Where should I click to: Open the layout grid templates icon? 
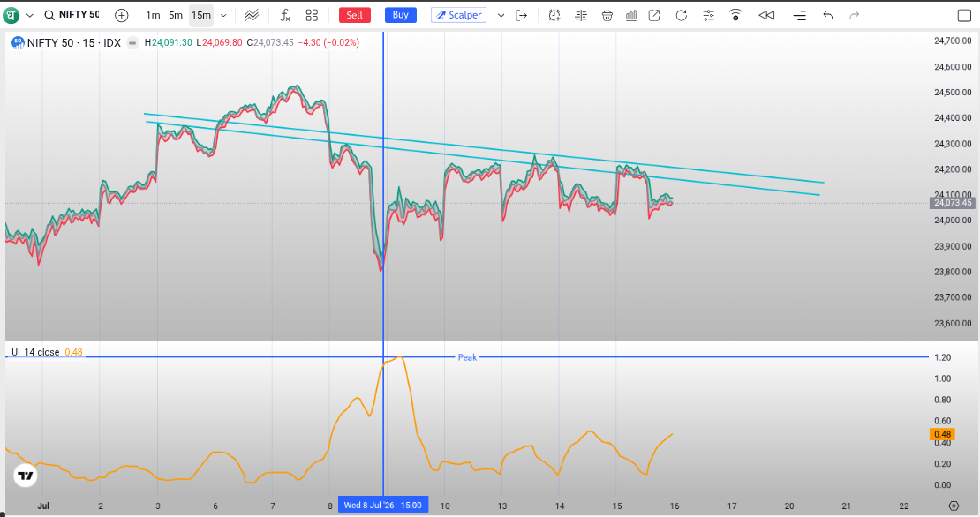coord(312,15)
